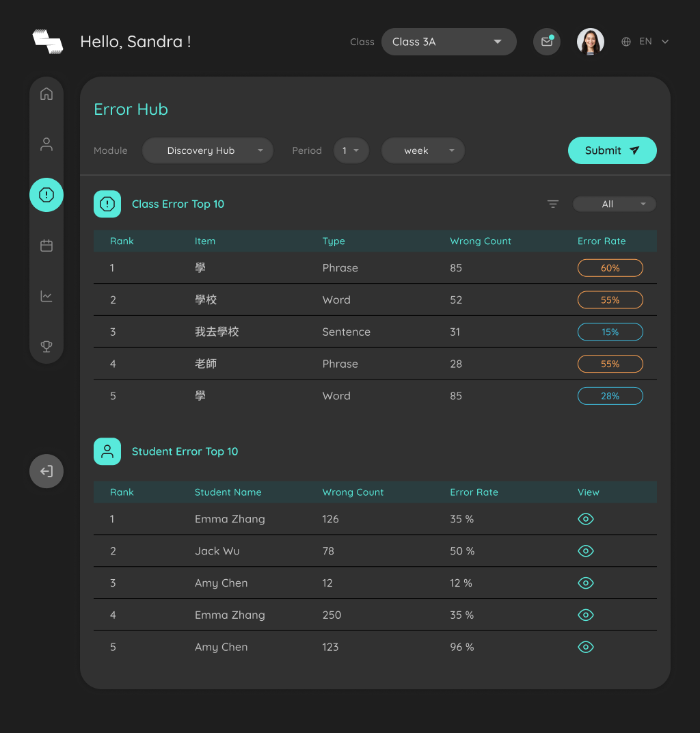Open the Trophy achievements sidebar icon
This screenshot has width=700, height=733.
(x=46, y=347)
